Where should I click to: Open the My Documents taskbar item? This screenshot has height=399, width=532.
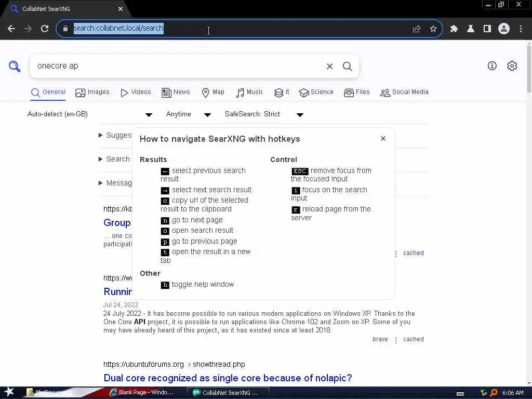point(50,393)
